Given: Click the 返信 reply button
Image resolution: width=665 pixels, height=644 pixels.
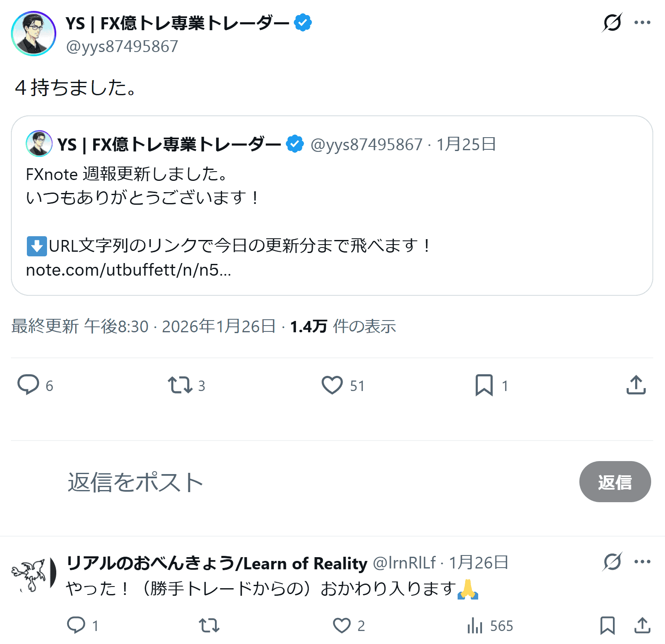Looking at the screenshot, I should point(615,482).
